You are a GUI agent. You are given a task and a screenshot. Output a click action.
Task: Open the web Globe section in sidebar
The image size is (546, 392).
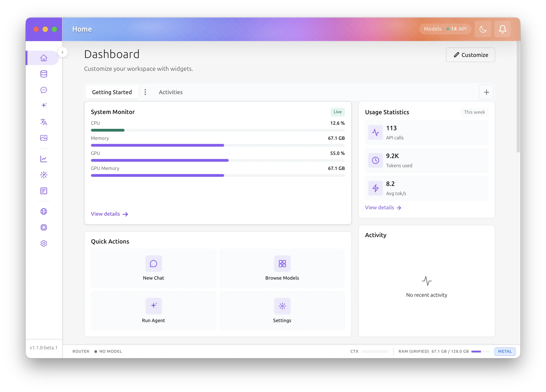pos(44,211)
